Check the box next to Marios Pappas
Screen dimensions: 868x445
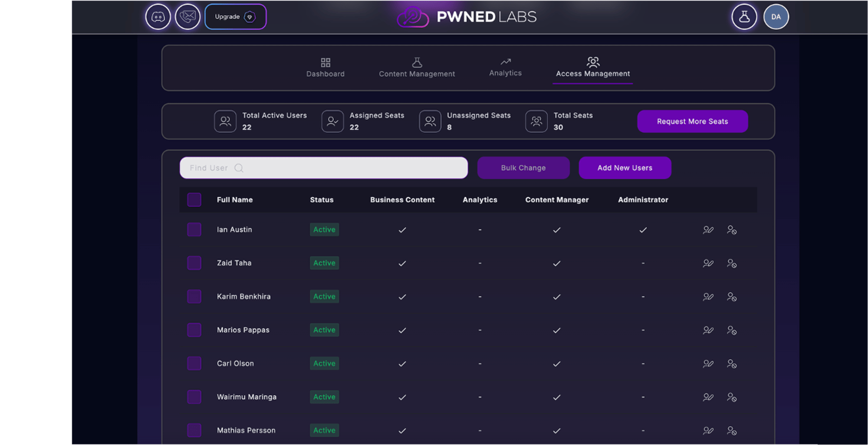click(x=194, y=330)
